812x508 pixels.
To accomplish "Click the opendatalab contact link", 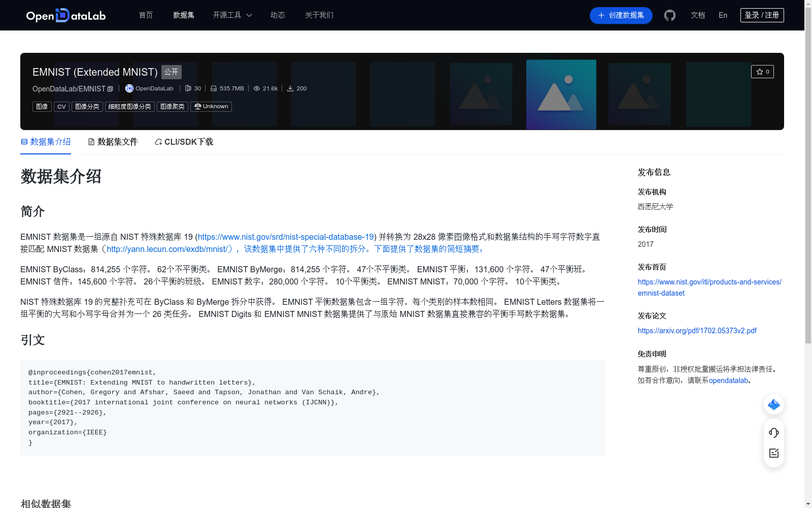I will (728, 380).
